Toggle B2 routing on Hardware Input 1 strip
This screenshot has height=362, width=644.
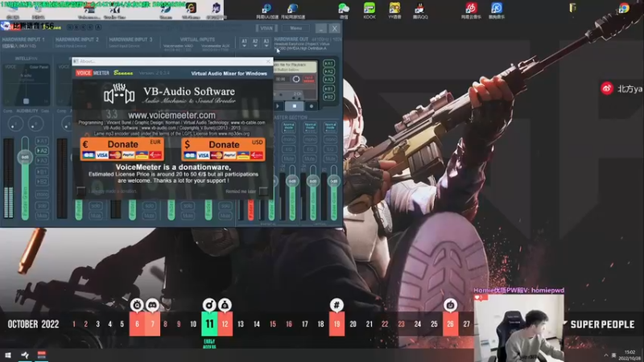(x=42, y=182)
